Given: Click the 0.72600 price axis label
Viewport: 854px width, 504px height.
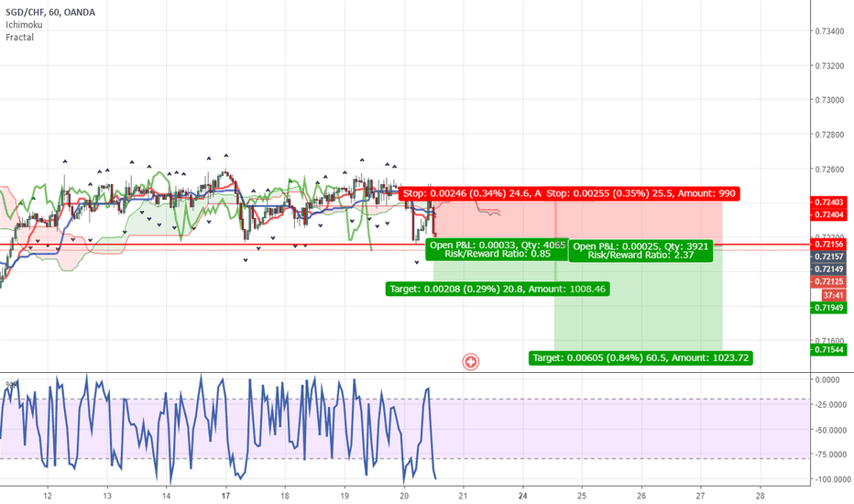Looking at the screenshot, I should pos(829,170).
